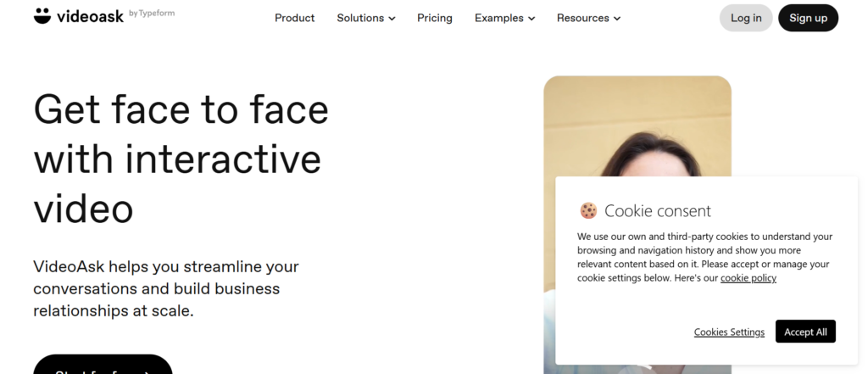
Task: Open Cookies Settings
Action: (729, 332)
